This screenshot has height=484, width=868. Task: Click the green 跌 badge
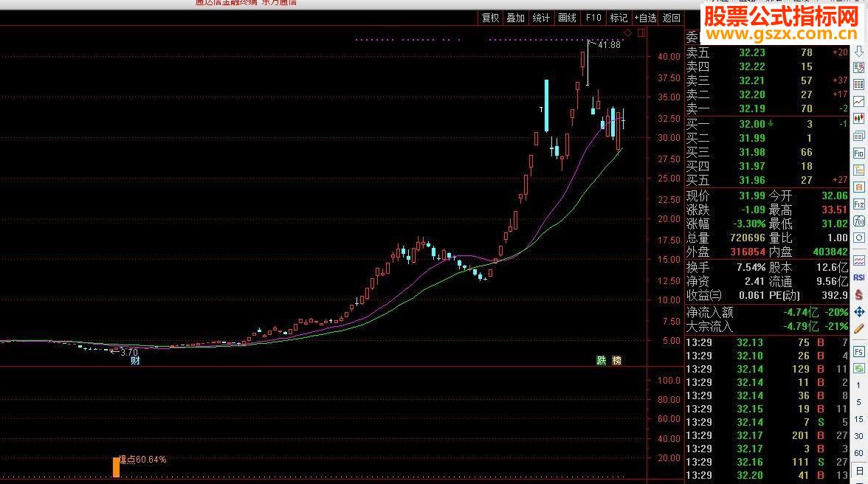(x=602, y=361)
